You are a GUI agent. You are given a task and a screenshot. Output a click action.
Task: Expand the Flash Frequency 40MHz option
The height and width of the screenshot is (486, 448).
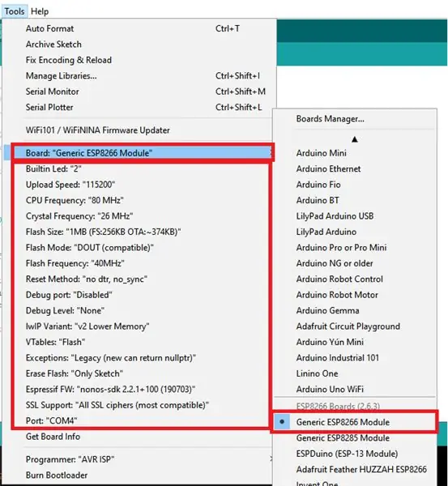point(139,263)
